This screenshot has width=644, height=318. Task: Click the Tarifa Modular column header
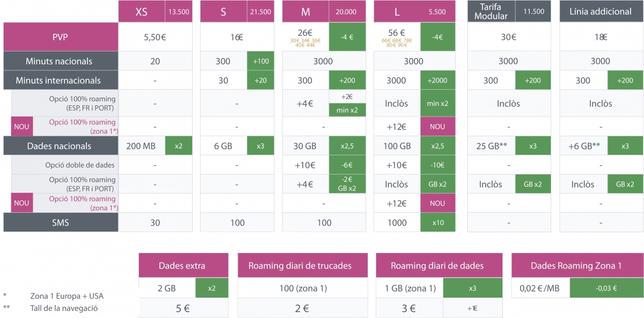[491, 12]
